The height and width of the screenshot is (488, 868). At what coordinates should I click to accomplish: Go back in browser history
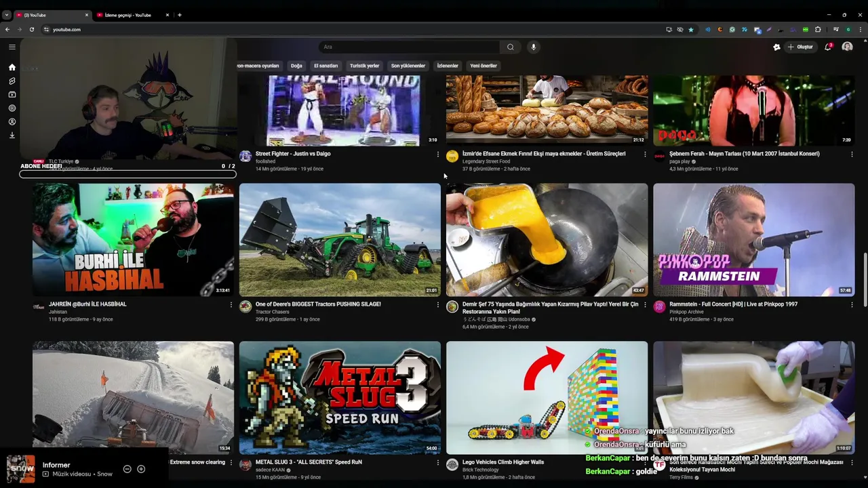[7, 29]
